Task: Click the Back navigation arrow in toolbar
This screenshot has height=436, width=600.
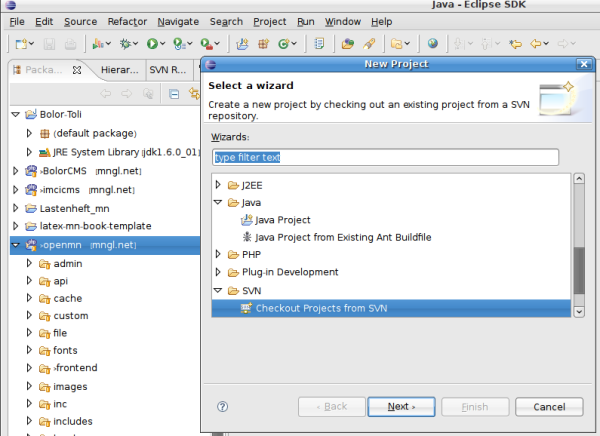Action: [x=536, y=44]
